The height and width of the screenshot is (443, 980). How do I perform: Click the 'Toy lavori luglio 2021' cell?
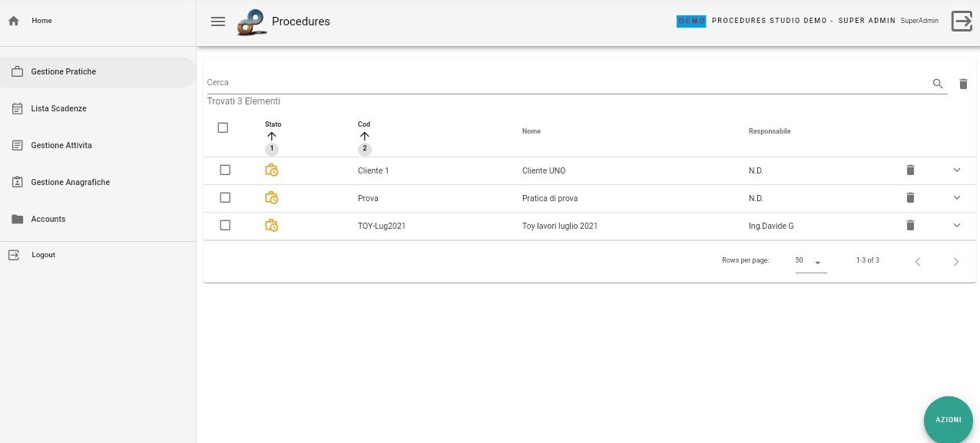[x=560, y=226]
